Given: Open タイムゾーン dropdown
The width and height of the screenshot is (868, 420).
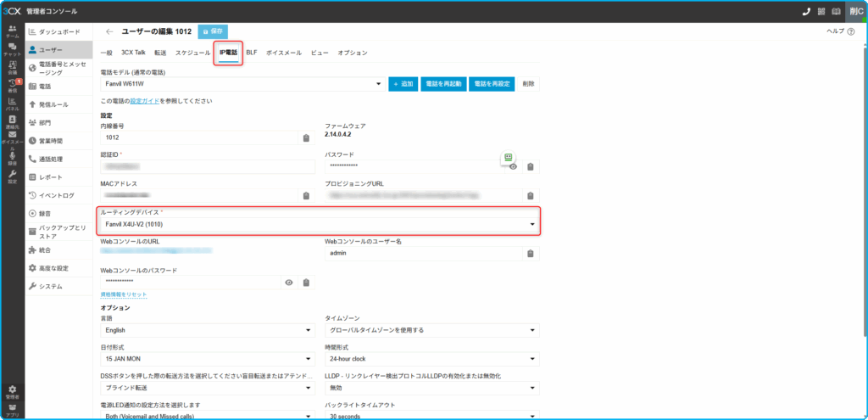Looking at the screenshot, I should click(x=431, y=330).
